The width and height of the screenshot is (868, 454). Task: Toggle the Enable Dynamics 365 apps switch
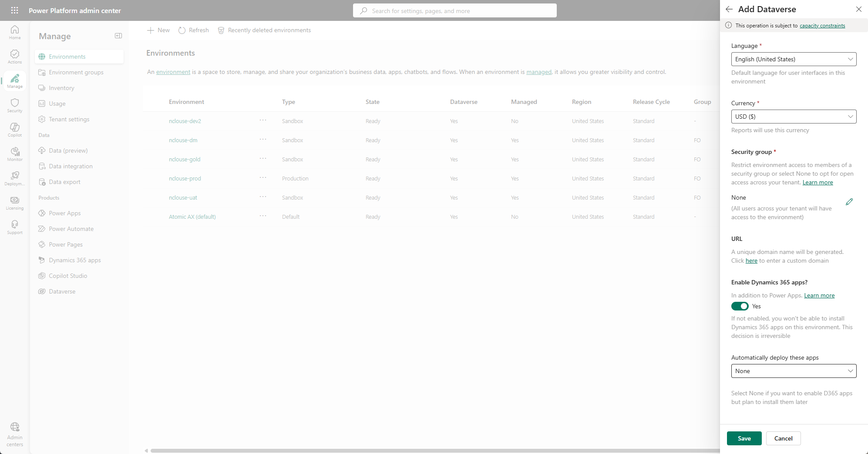740,306
